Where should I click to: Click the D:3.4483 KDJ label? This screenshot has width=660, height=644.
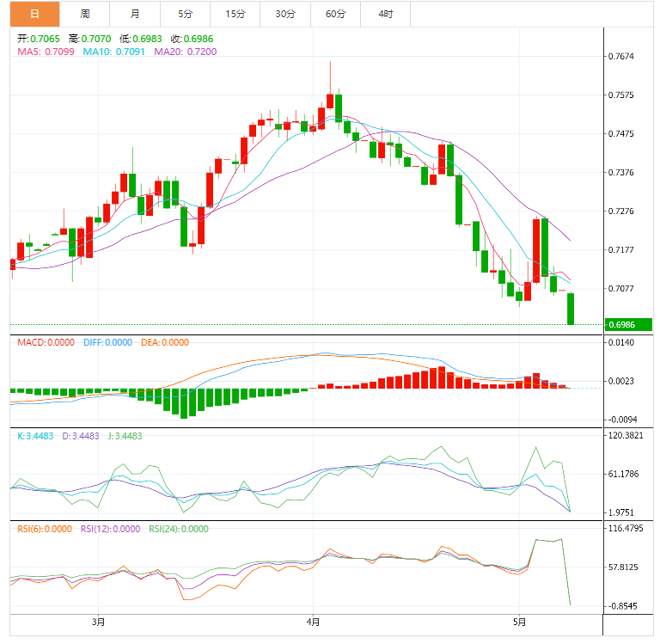pyautogui.click(x=81, y=436)
